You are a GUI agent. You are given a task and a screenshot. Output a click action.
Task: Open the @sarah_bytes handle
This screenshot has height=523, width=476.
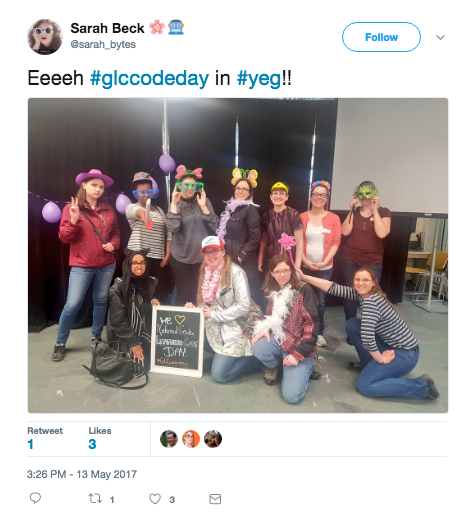point(103,44)
